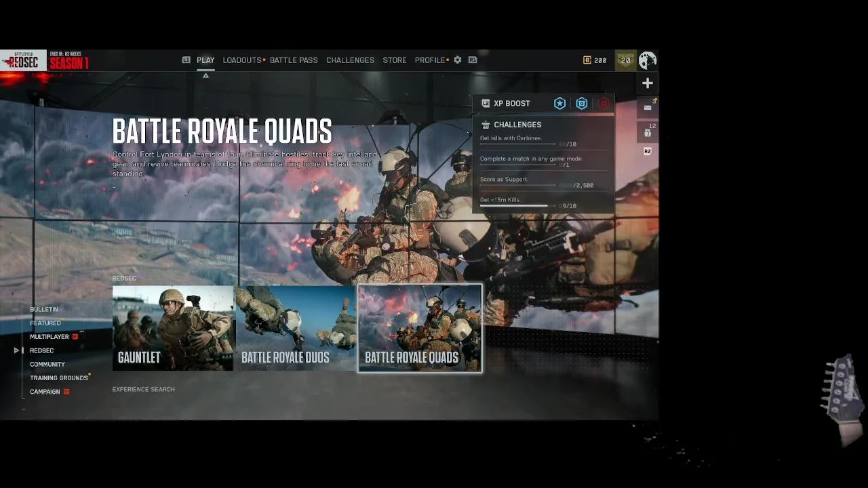Viewport: 868px width, 488px height.
Task: Select Bulletin in the side menu
Action: [44, 309]
